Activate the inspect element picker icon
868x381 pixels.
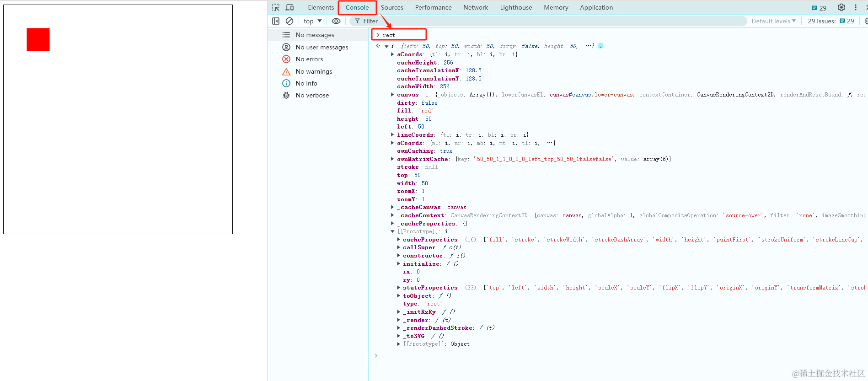(276, 7)
